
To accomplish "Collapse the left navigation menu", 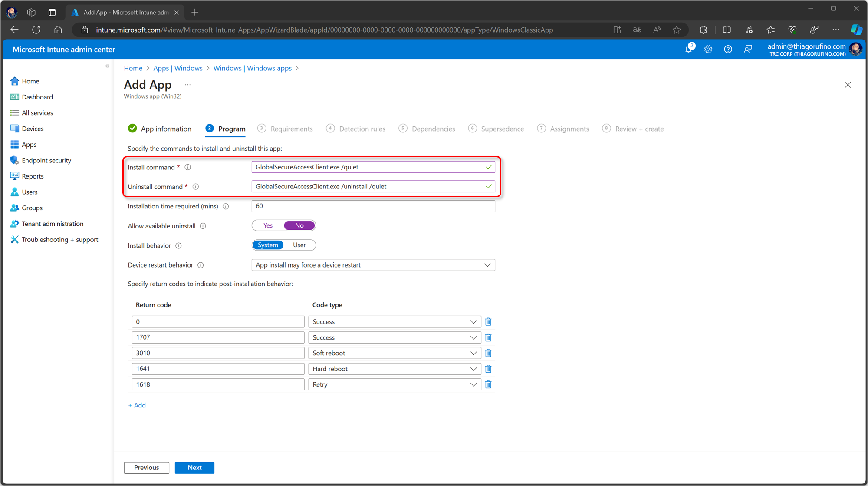I will coord(107,66).
